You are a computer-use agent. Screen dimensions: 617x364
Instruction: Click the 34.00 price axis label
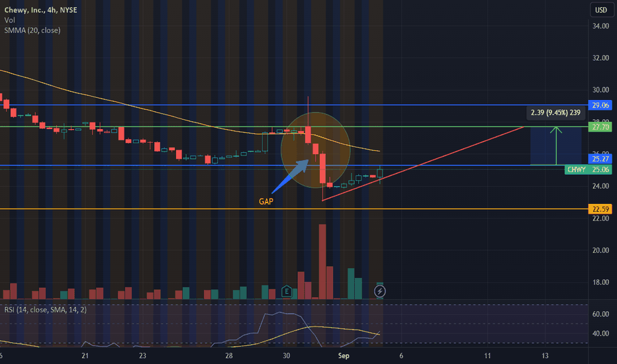point(600,26)
